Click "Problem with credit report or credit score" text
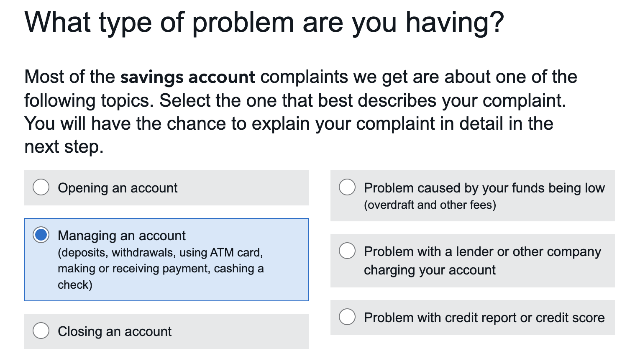This screenshot has width=635, height=364. point(484,318)
